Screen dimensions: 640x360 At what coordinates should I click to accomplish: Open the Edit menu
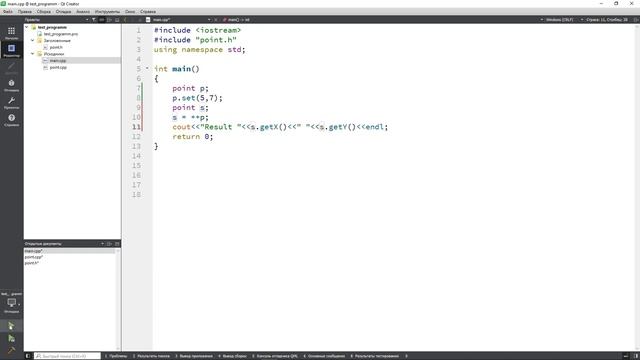click(x=25, y=12)
